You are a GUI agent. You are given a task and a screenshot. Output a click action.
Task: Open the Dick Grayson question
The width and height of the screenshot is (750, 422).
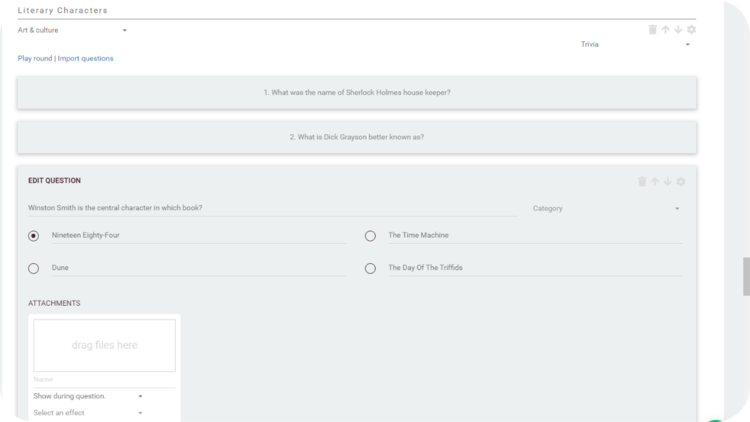click(357, 137)
